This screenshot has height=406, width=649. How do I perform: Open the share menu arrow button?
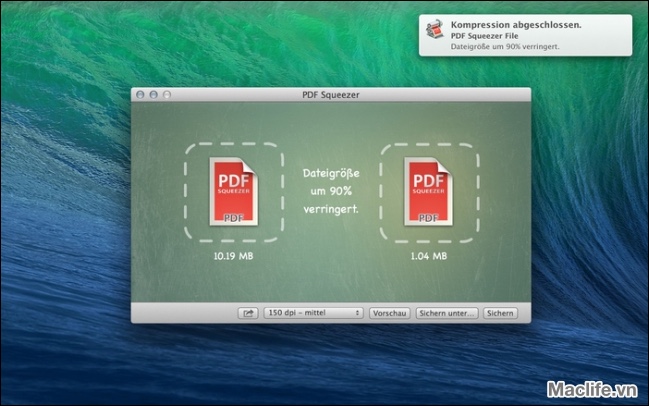tap(248, 313)
